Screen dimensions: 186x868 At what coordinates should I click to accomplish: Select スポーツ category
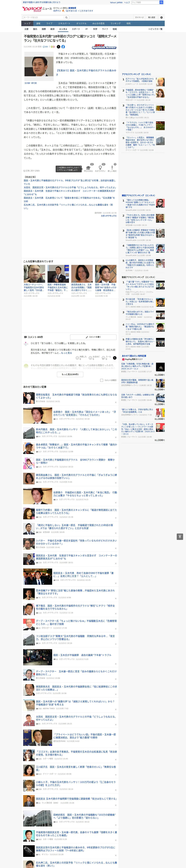[x=76, y=29]
